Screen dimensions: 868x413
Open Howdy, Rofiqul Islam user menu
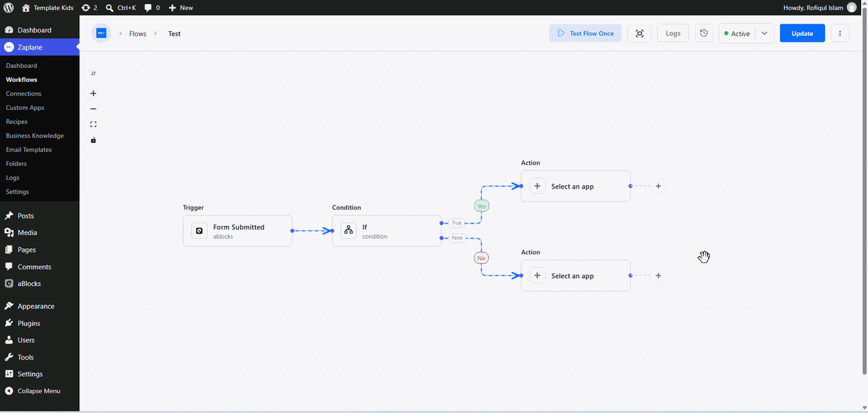[820, 7]
